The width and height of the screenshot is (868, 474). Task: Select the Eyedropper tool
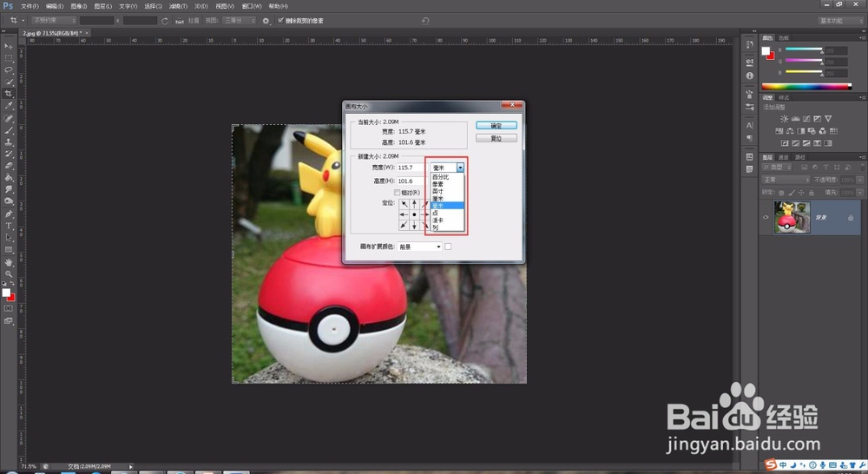pos(9,105)
